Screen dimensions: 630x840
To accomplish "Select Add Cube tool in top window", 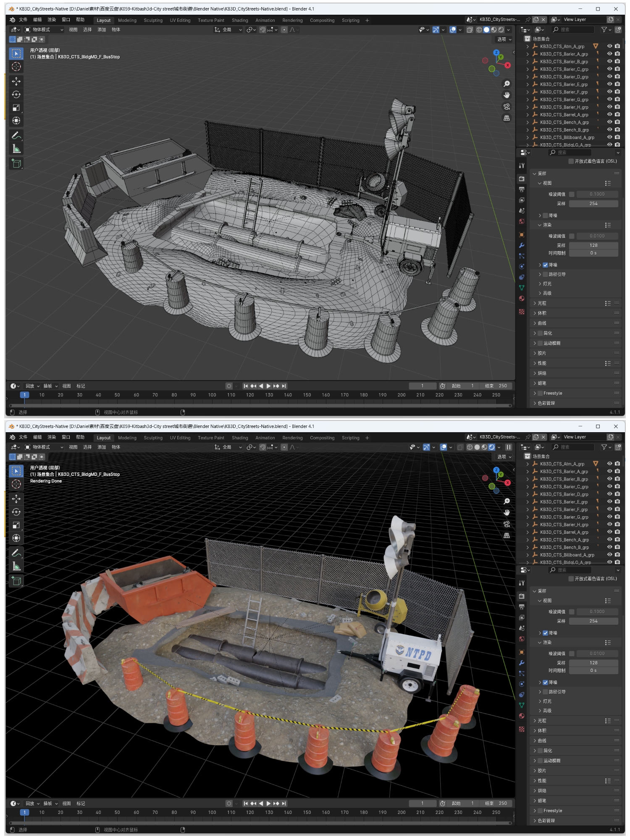I will click(16, 163).
